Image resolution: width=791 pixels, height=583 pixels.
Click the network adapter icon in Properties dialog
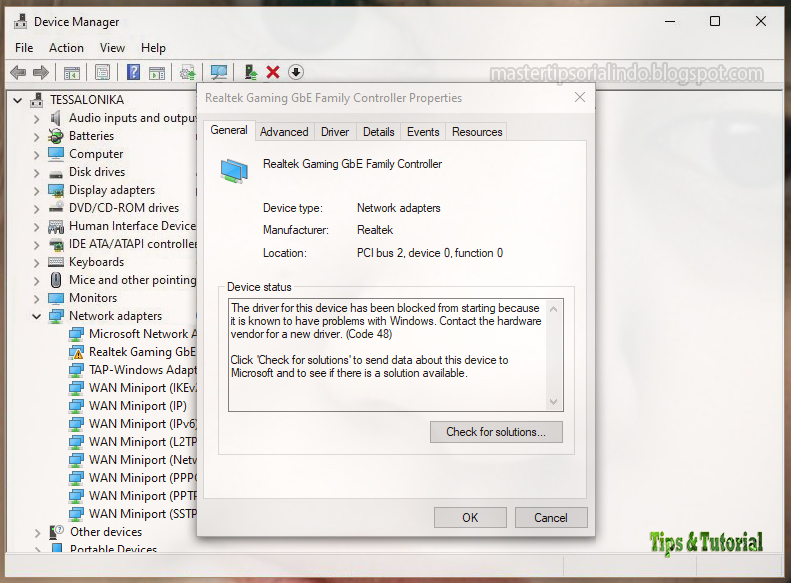coord(234,170)
